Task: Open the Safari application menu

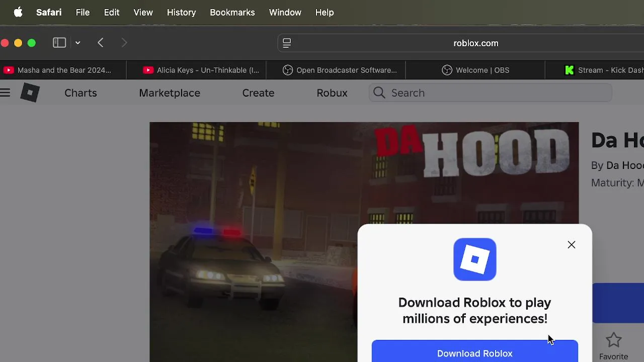Action: pyautogui.click(x=49, y=12)
